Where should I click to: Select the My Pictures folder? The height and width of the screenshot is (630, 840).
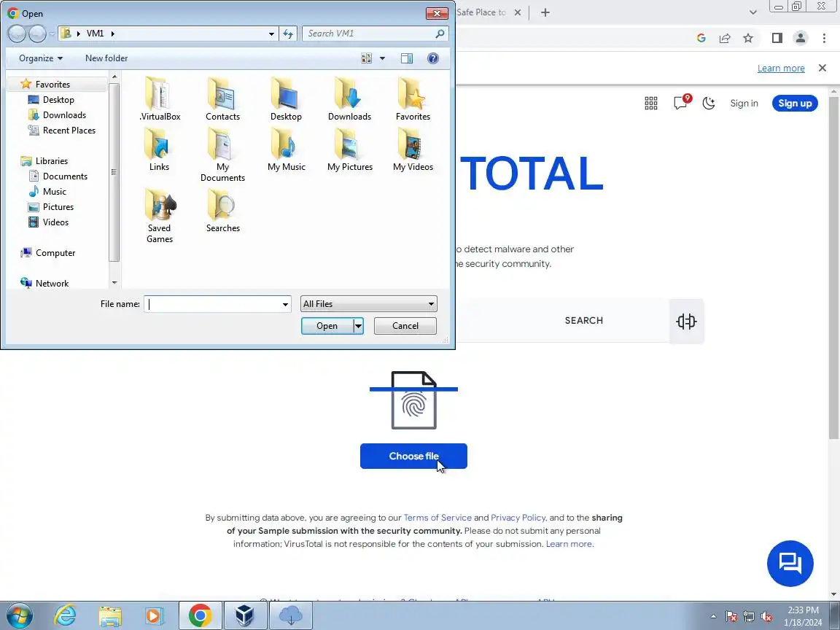point(350,149)
